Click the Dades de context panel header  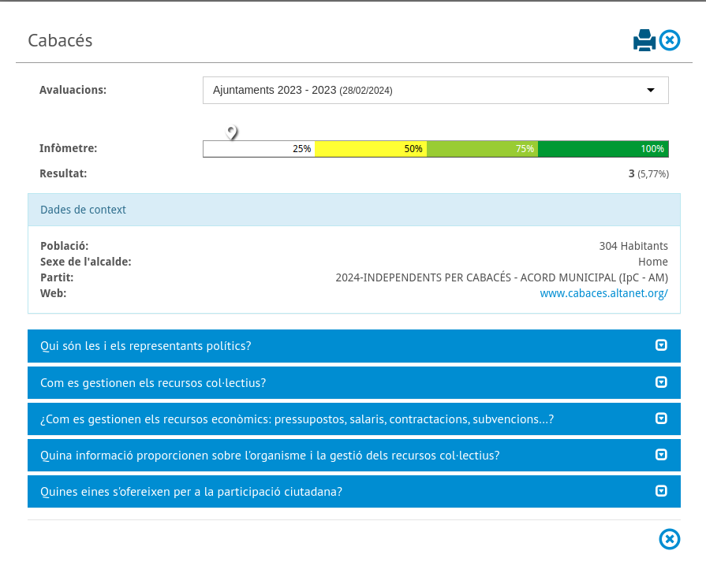pyautogui.click(x=353, y=210)
